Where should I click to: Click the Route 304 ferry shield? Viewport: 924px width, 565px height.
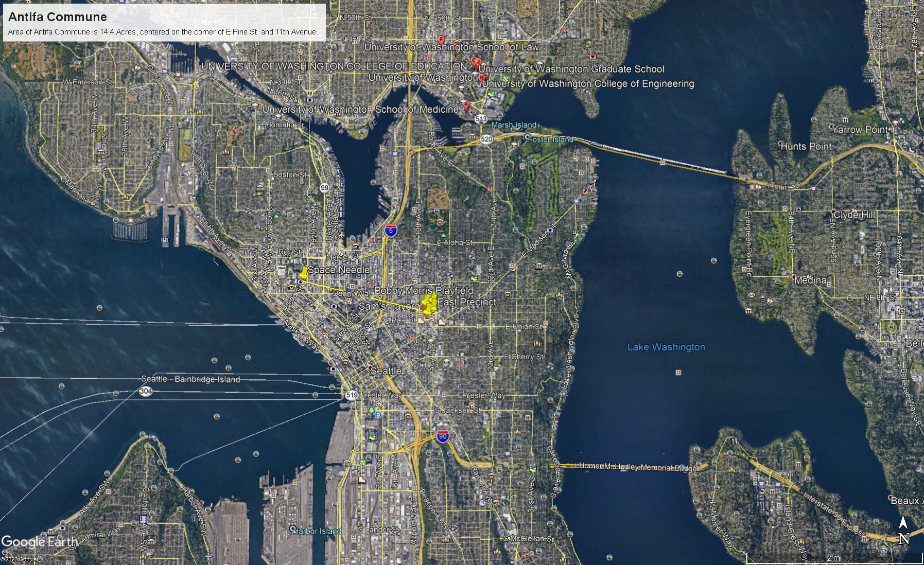pyautogui.click(x=145, y=392)
